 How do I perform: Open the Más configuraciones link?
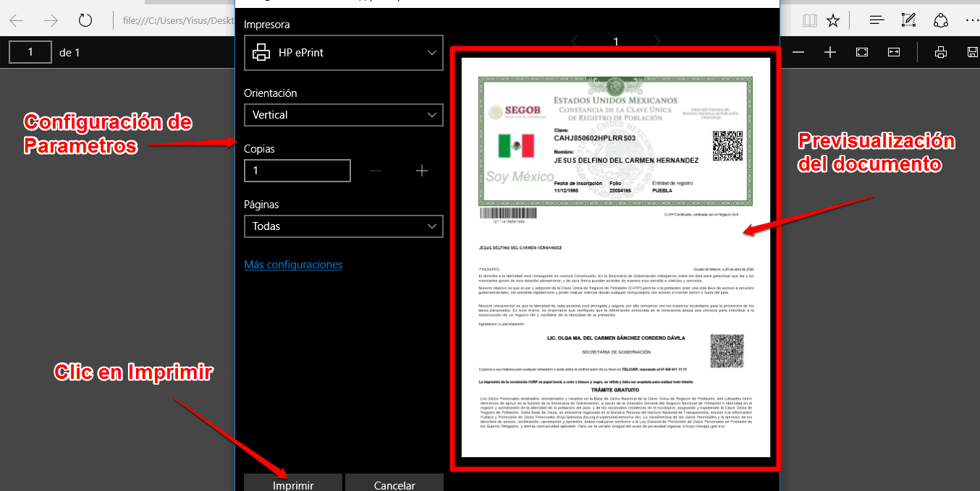click(293, 265)
